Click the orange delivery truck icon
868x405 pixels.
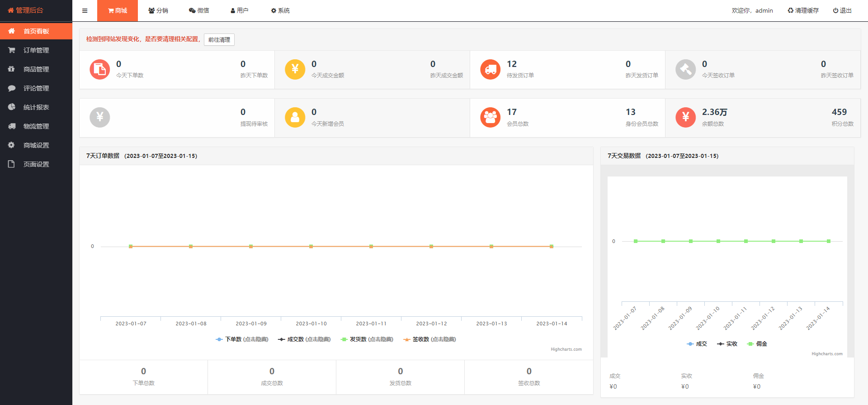coord(490,69)
